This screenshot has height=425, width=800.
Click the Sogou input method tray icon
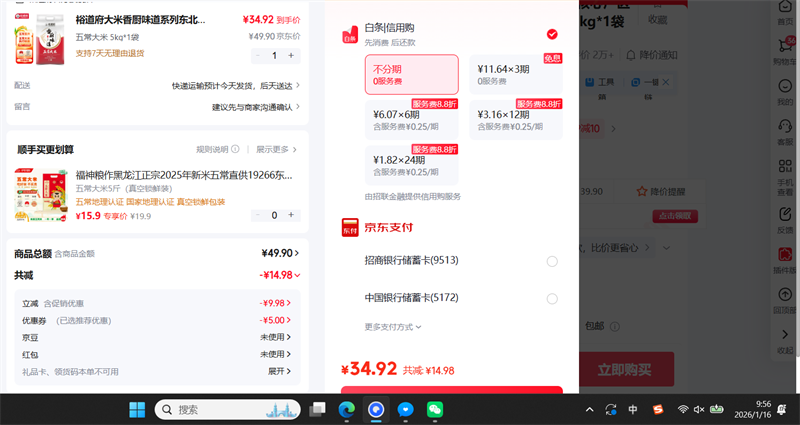[x=658, y=409]
